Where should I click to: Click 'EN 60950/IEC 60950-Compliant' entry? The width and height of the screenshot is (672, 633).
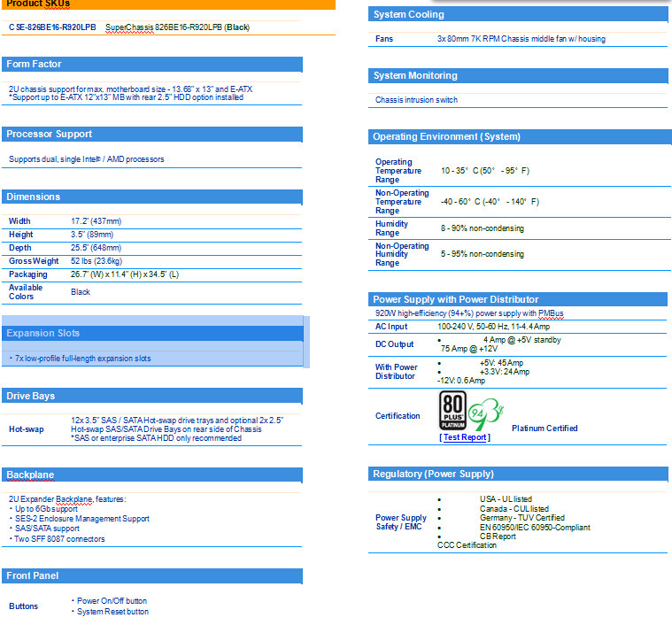click(535, 527)
